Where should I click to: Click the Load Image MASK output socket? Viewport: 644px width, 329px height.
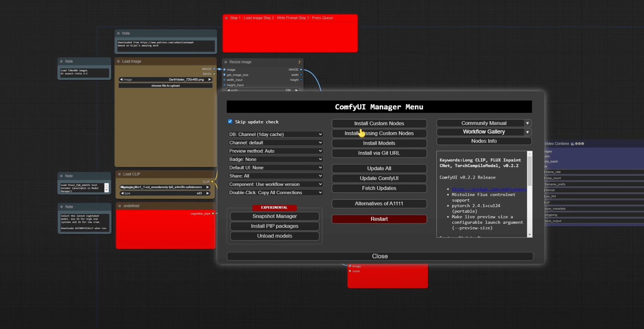coord(214,74)
